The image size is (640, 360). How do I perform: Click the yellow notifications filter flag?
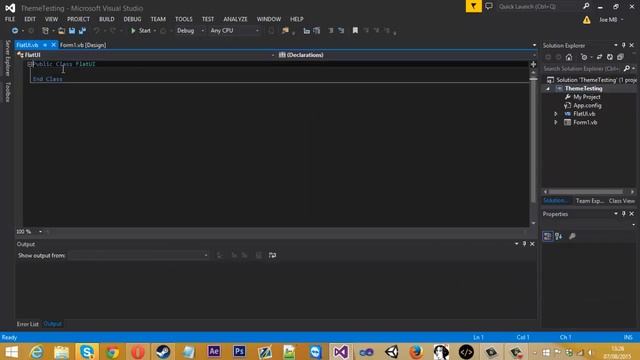click(473, 6)
